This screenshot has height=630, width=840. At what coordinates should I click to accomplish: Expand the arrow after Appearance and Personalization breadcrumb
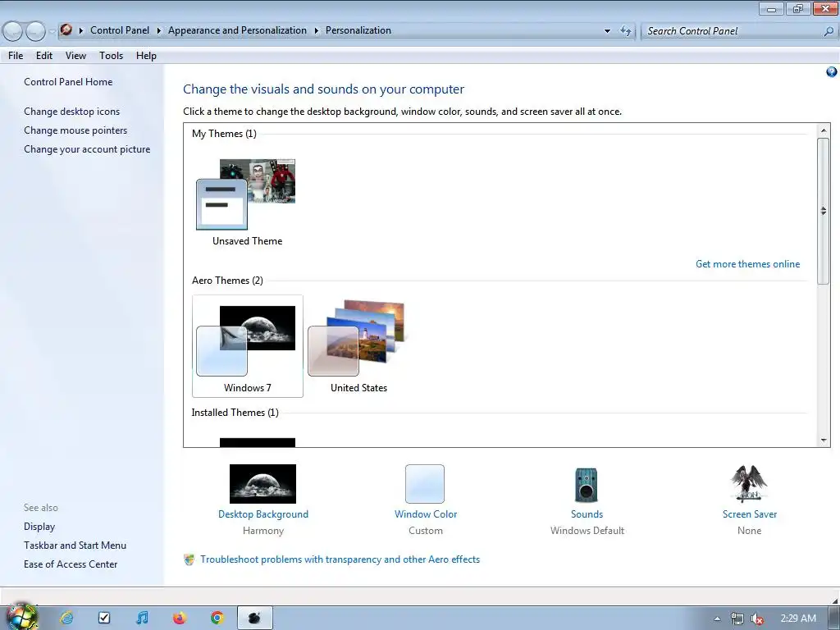[x=316, y=30]
